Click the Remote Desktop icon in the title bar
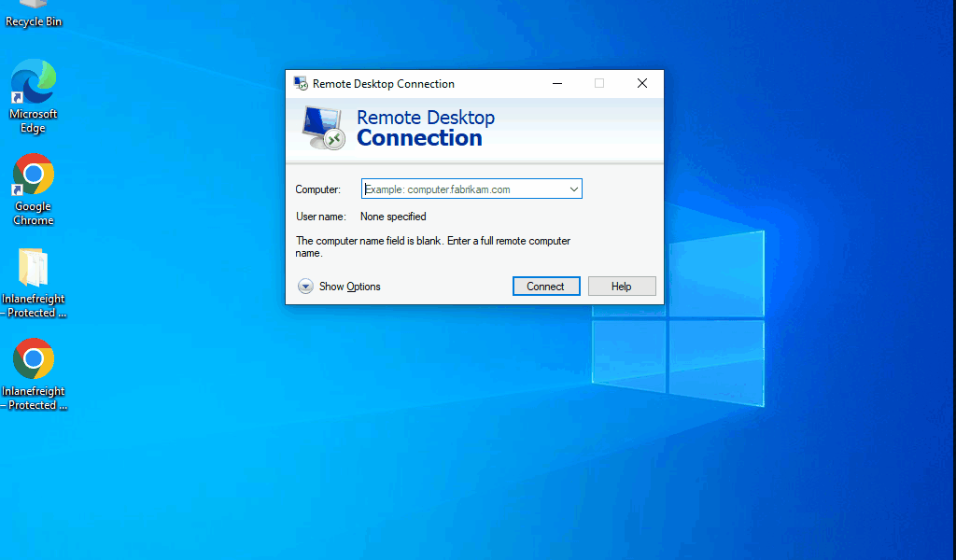This screenshot has width=956, height=560. point(301,83)
